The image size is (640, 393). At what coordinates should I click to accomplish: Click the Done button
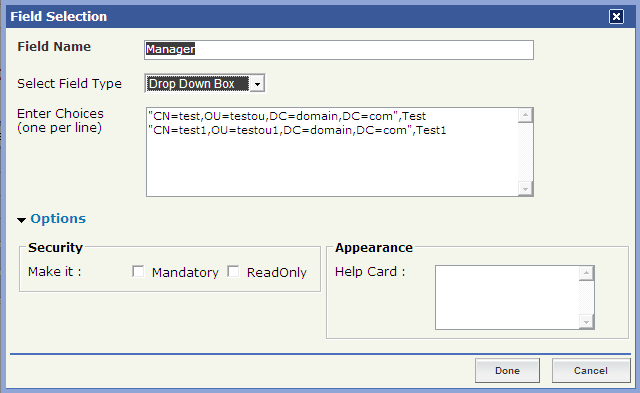coord(507,371)
